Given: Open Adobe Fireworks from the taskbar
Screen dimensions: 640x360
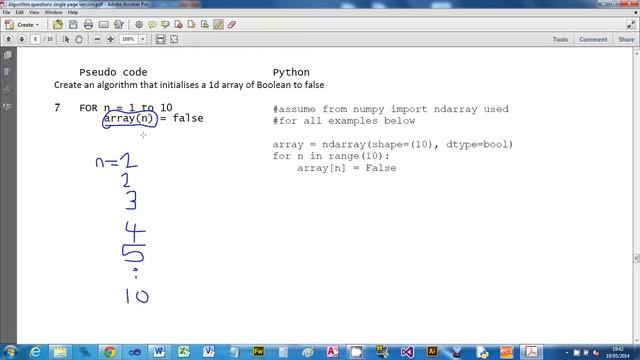Looking at the screenshot, I should [x=258, y=352].
